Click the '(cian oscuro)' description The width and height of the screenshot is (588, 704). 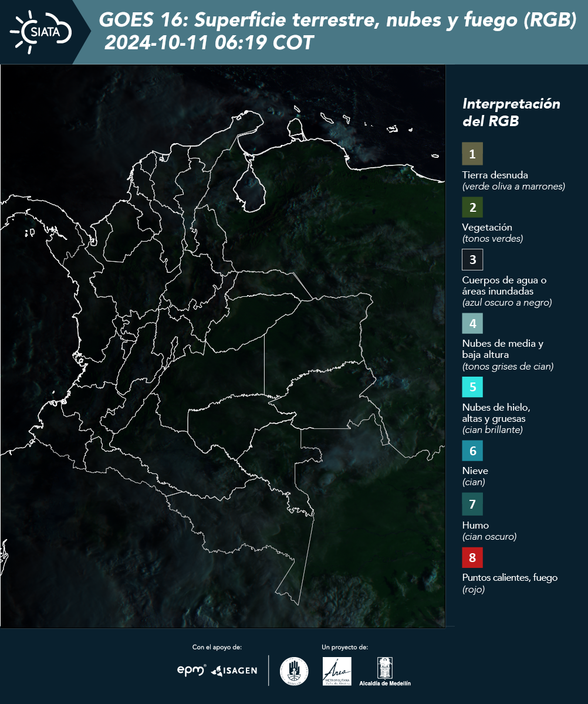coord(489,537)
